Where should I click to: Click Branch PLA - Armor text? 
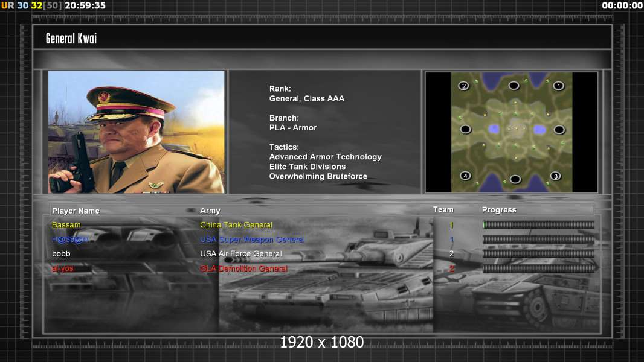click(x=293, y=123)
